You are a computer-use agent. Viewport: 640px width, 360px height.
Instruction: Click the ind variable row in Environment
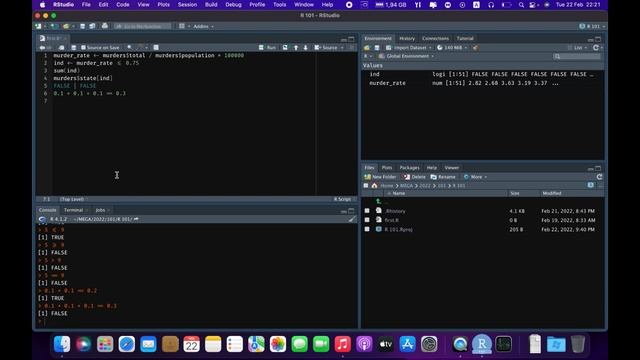482,74
